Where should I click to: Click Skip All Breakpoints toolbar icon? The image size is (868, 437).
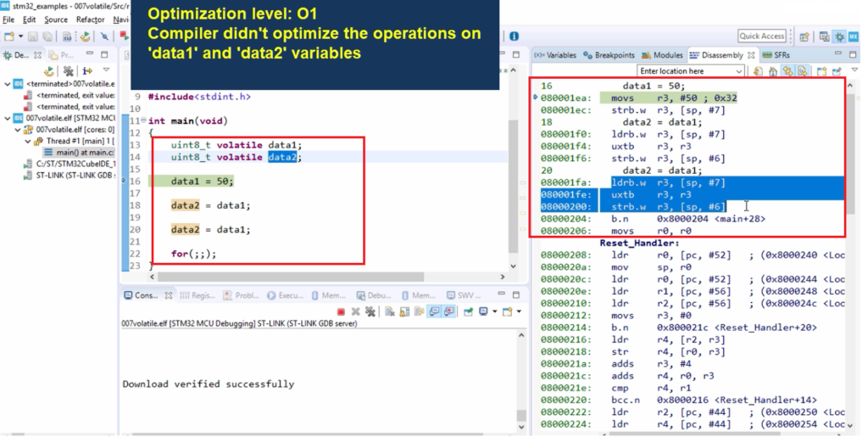104,36
